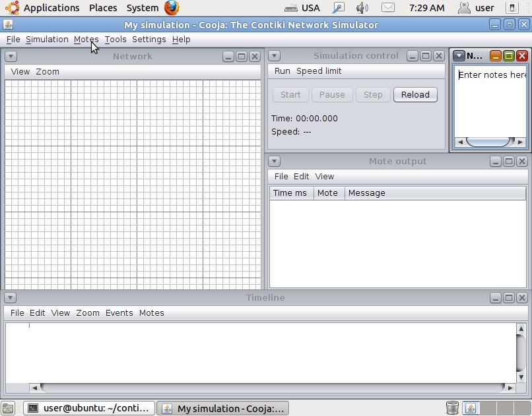
Task: Sort by Mote column header
Action: [x=329, y=193]
